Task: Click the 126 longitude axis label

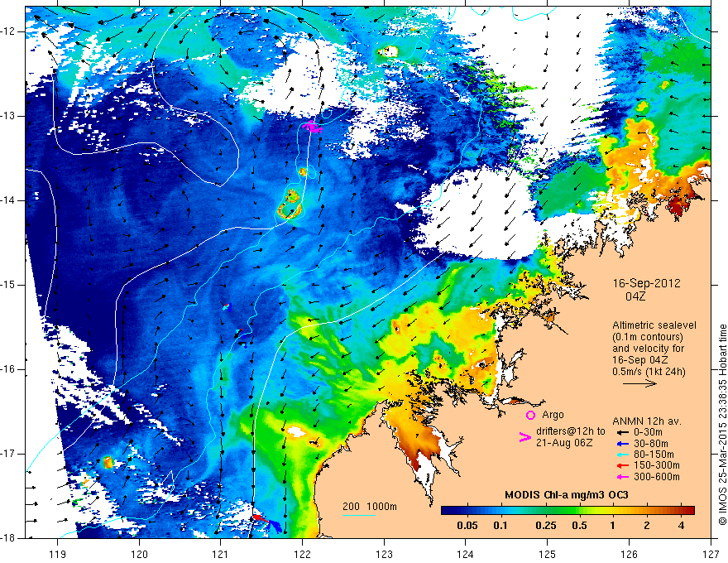Action: point(629,554)
